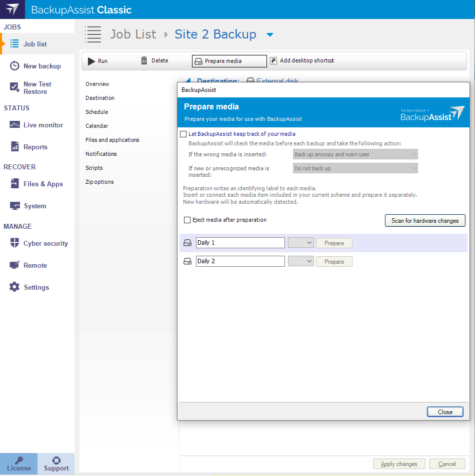Click Scan for hardware changes button
Screen dimensions: 475x476
(425, 220)
